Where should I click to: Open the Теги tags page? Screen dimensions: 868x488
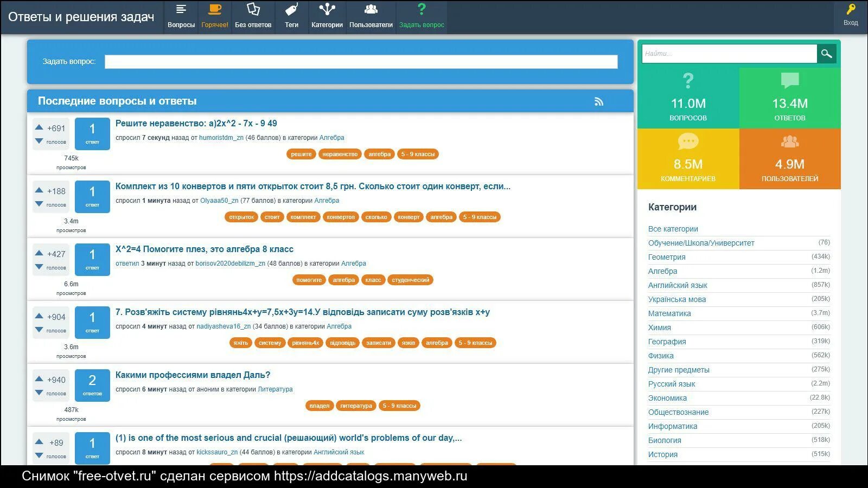coord(292,17)
